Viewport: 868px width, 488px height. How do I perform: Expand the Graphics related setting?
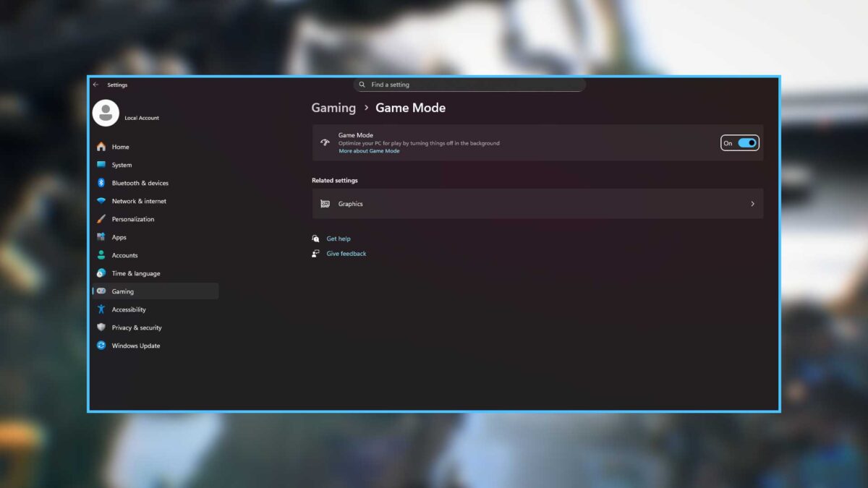point(537,203)
